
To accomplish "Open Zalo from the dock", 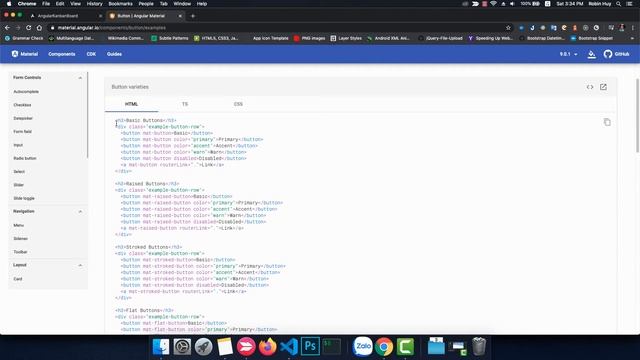I will click(x=362, y=347).
